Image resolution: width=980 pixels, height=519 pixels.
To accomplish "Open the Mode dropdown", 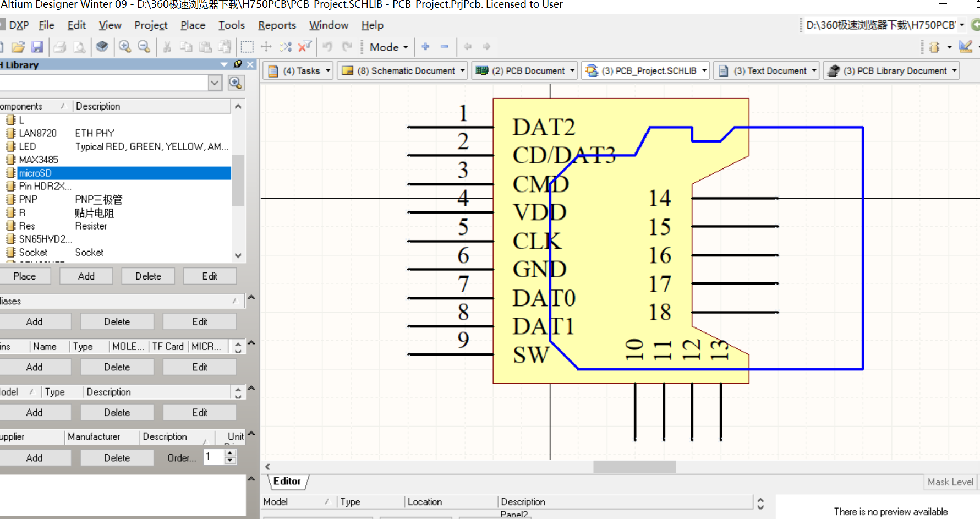I will point(388,47).
